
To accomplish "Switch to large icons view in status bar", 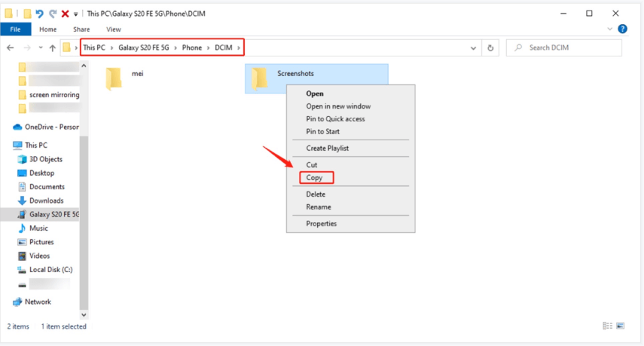I will coord(621,326).
